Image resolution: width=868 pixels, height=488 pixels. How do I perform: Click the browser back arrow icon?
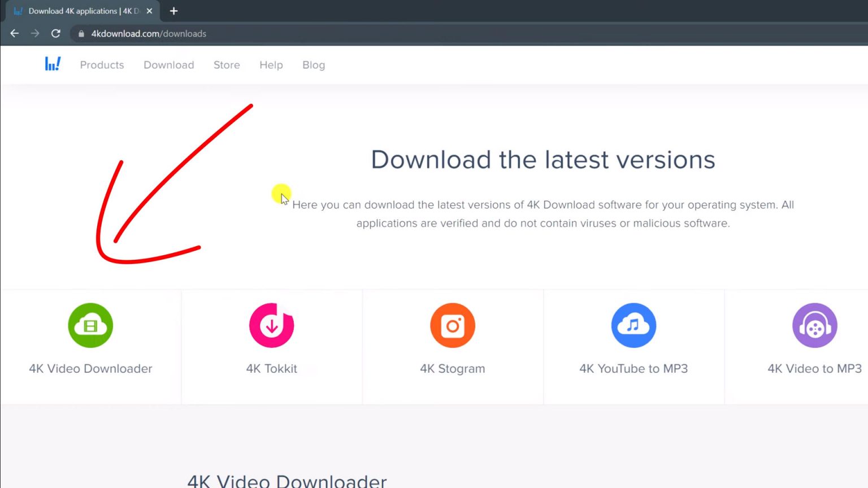(x=14, y=33)
